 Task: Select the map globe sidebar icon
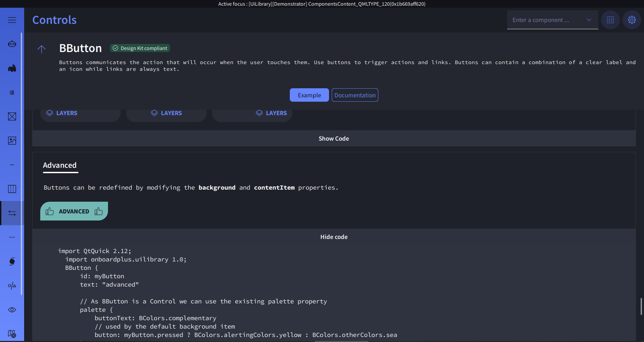(x=12, y=334)
